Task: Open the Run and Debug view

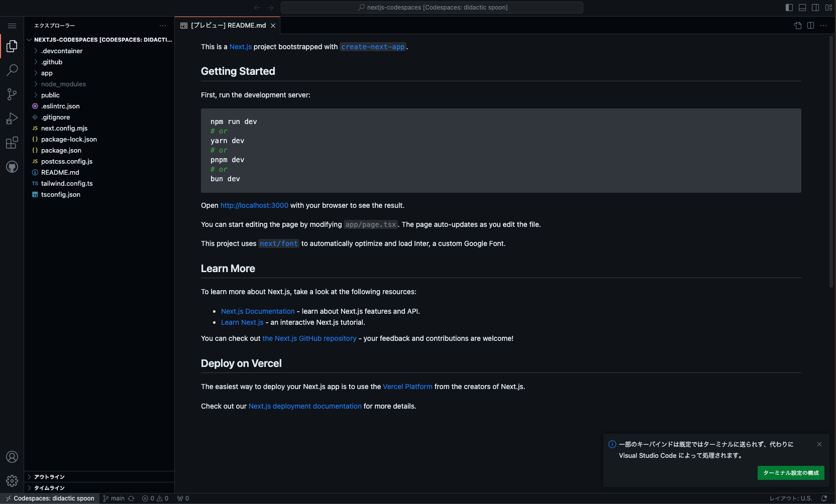Action: (x=12, y=118)
